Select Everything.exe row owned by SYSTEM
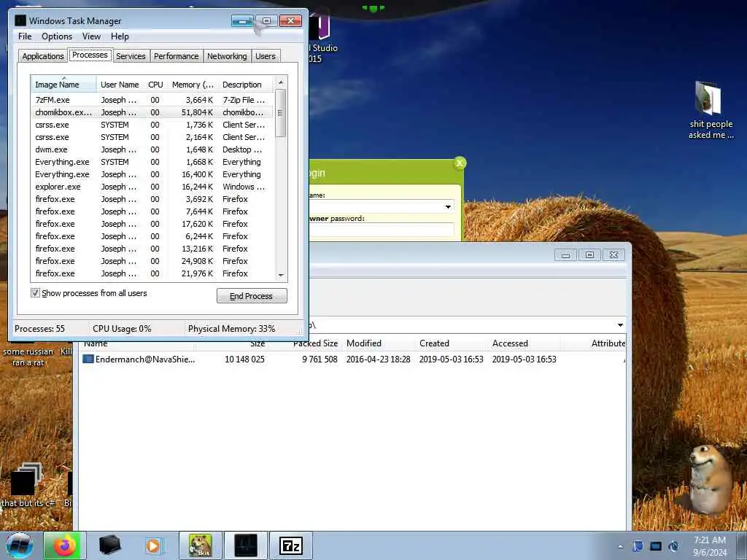This screenshot has height=560, width=747. point(152,162)
